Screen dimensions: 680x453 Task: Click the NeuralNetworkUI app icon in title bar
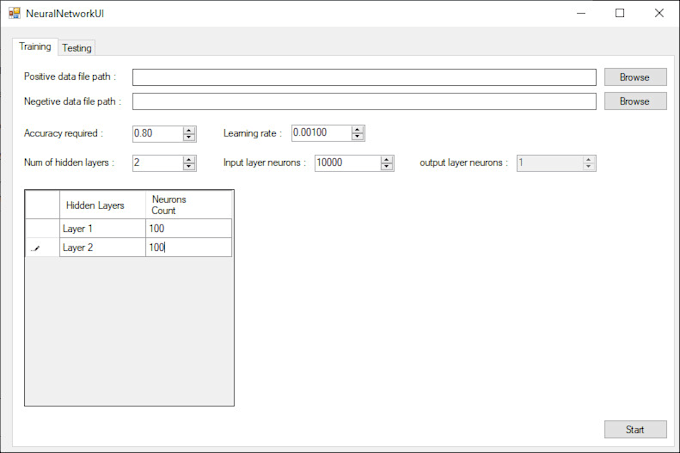pyautogui.click(x=14, y=13)
